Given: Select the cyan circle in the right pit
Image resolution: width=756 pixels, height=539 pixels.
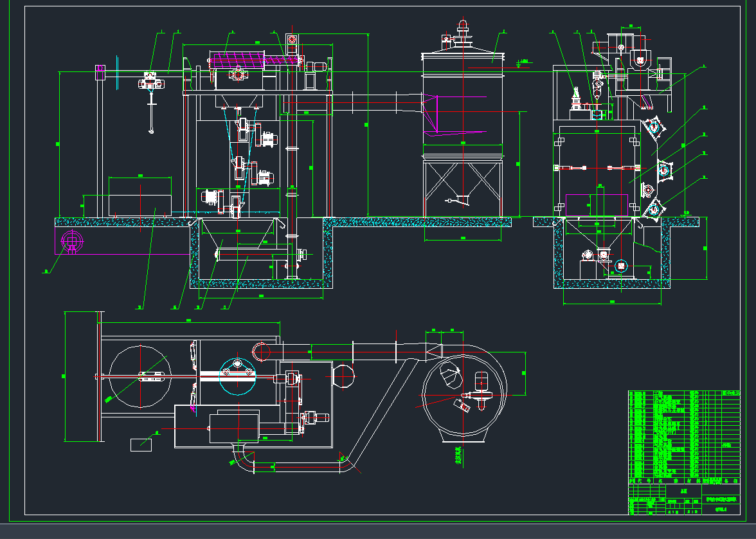Looking at the screenshot, I should 620,265.
